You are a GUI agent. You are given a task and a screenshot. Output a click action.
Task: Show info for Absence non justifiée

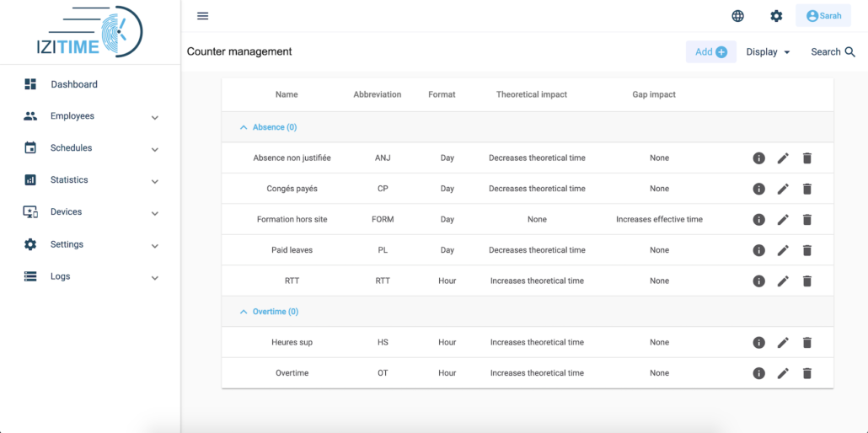coord(759,158)
